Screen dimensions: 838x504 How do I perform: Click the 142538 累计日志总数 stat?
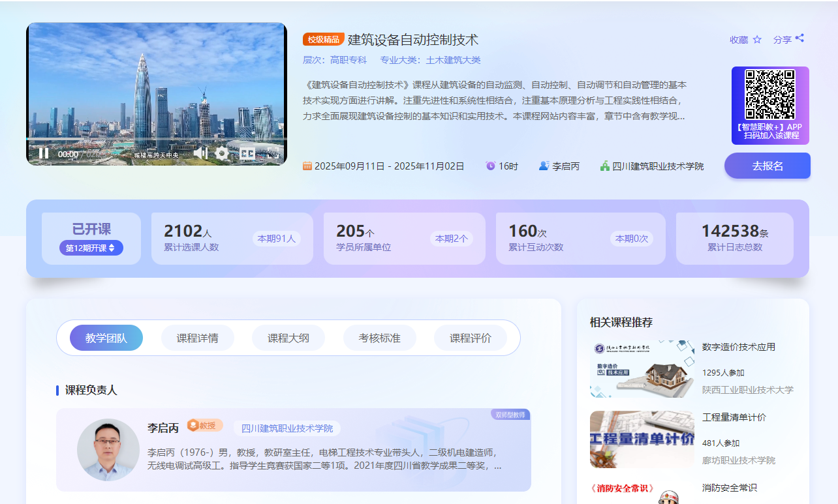(735, 239)
